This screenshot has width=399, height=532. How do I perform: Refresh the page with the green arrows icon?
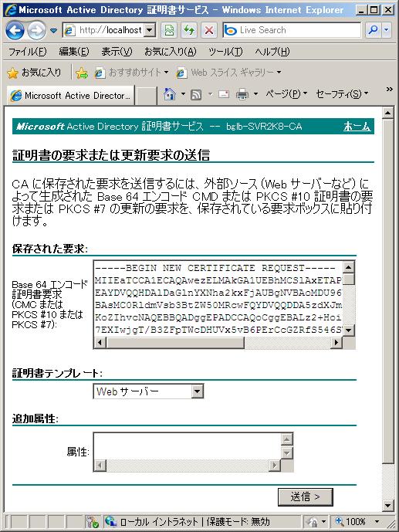(x=189, y=31)
